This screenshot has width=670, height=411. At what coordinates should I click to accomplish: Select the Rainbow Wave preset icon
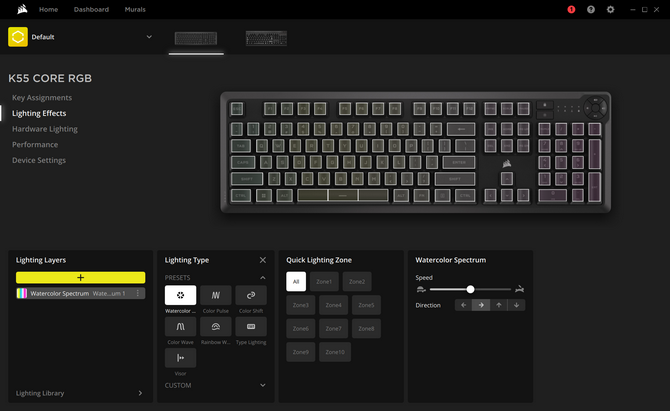tap(216, 326)
